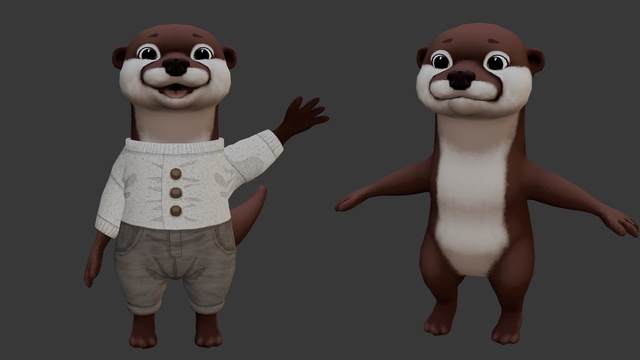Click the ribbed cuff on the raised sweater sleeve
640x360 pixels.
tap(271, 143)
